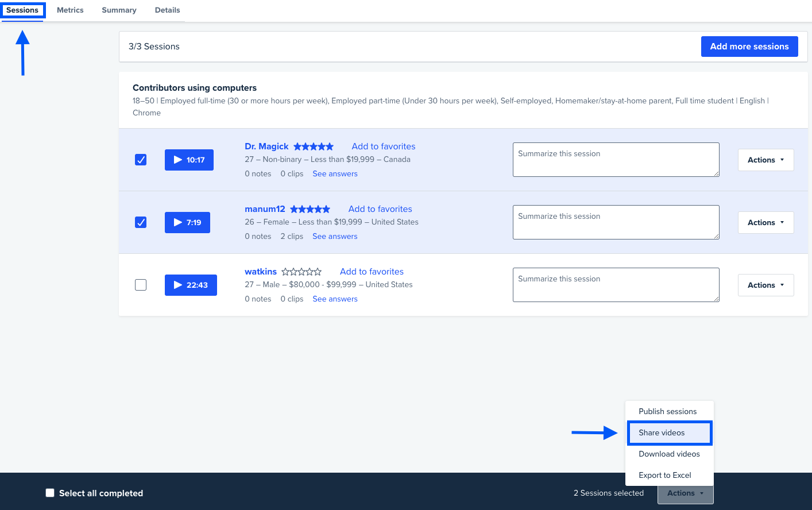812x510 pixels.
Task: Switch to the Sessions tab
Action: tap(22, 10)
